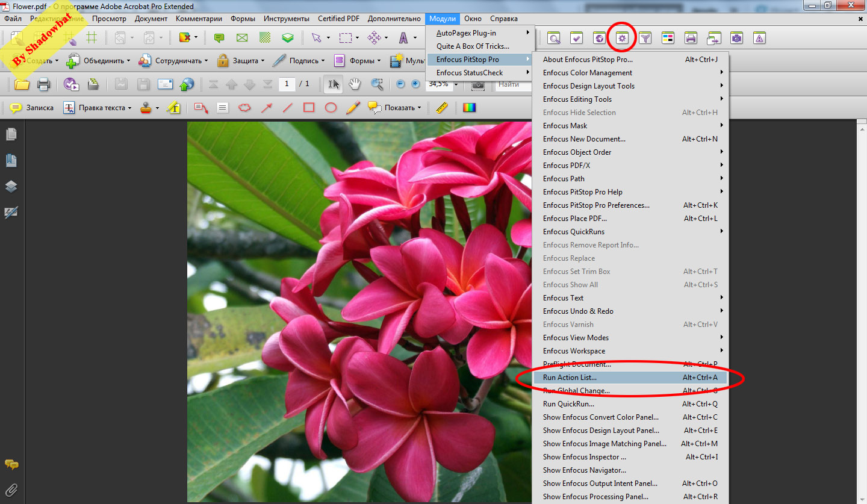
Task: Click the PitStop export arrow icon
Action: pos(713,38)
